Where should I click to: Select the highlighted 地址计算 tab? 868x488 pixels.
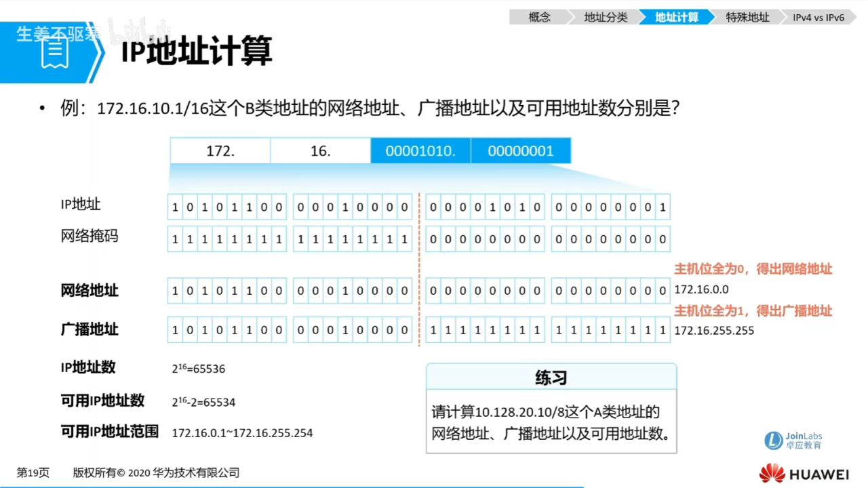tap(676, 18)
